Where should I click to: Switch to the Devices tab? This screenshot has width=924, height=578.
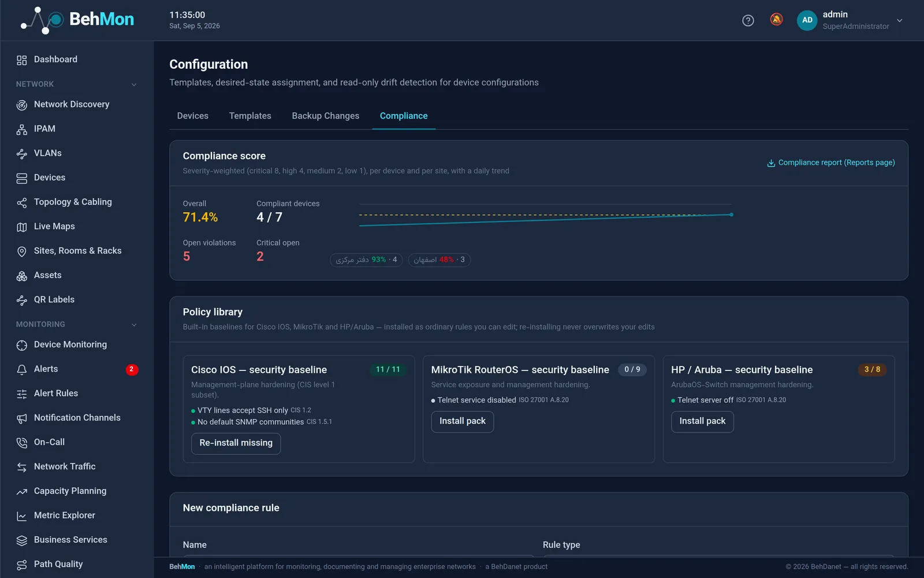193,116
